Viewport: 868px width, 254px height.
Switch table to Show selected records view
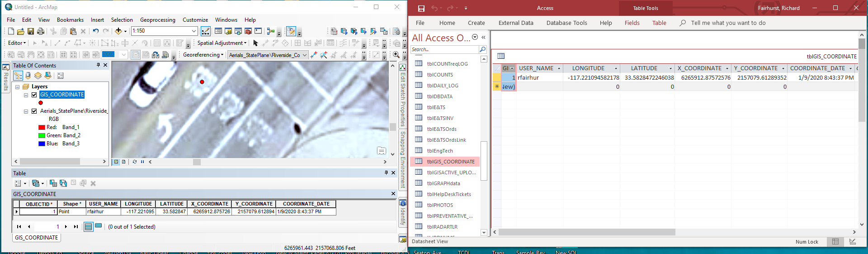[x=98, y=226]
